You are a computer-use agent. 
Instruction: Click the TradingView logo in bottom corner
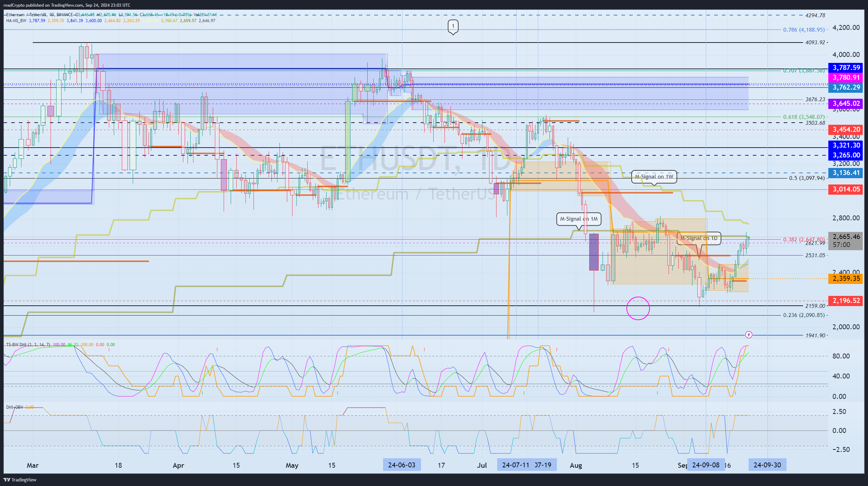click(20, 480)
